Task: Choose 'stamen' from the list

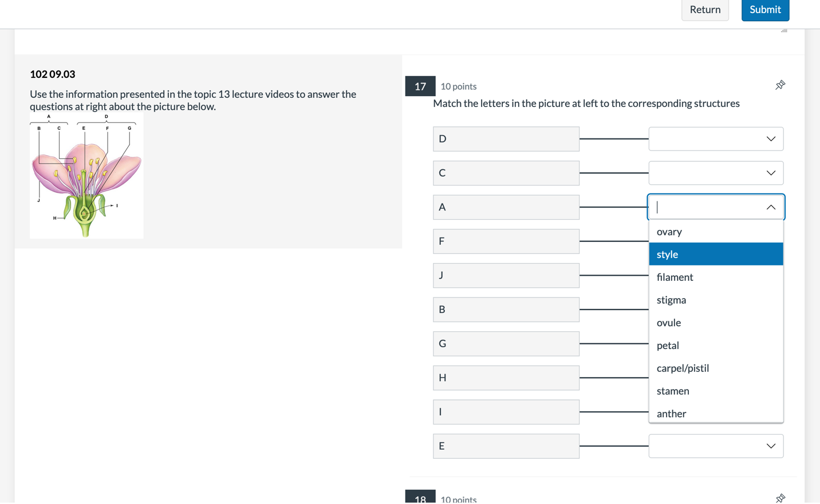Action: pyautogui.click(x=673, y=391)
